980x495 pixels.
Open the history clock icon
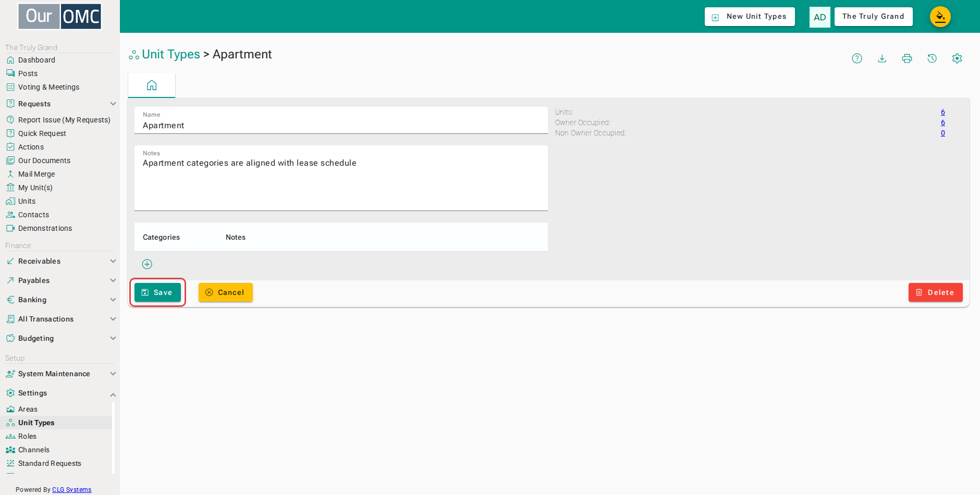(932, 58)
